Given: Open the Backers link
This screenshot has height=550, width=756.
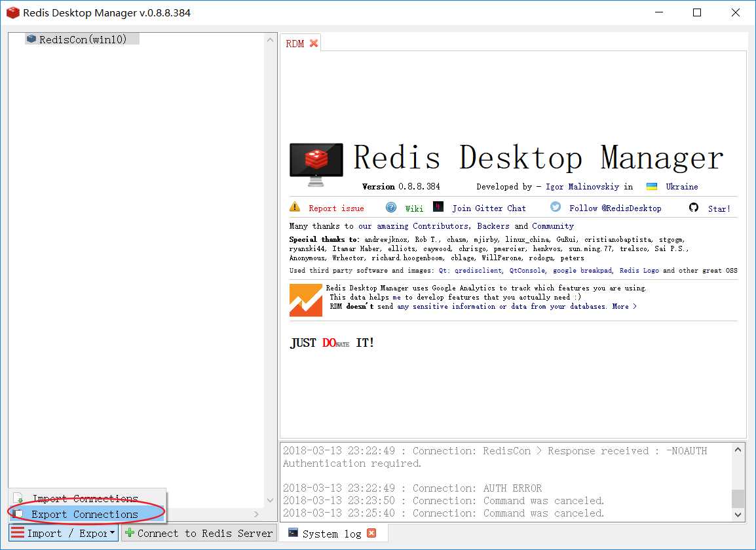Looking at the screenshot, I should (493, 226).
